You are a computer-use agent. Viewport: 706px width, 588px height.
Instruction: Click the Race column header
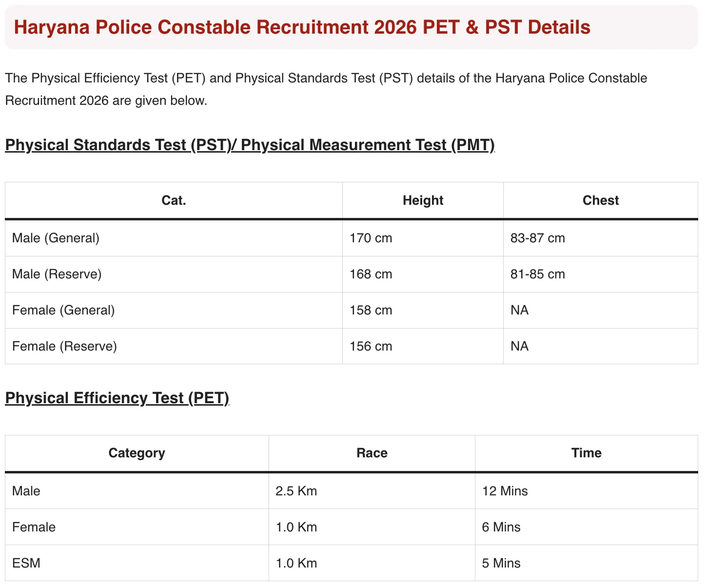(372, 453)
